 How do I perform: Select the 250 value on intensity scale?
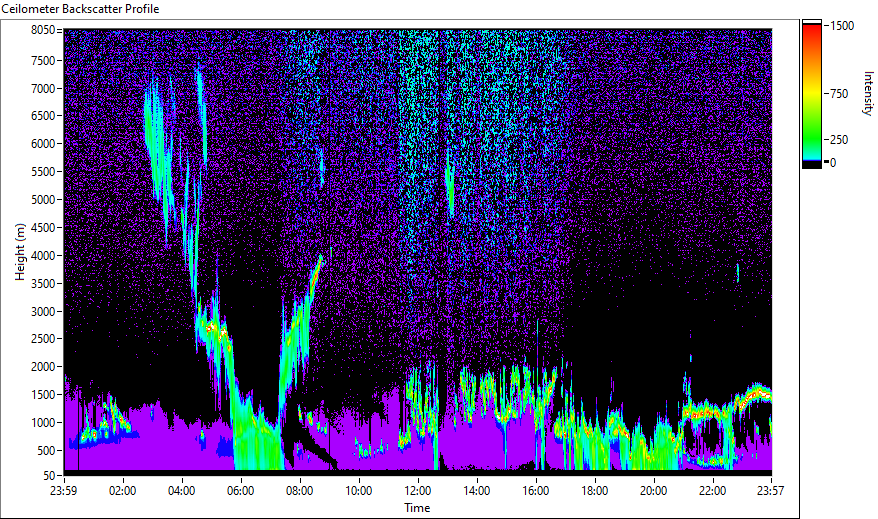click(x=839, y=140)
